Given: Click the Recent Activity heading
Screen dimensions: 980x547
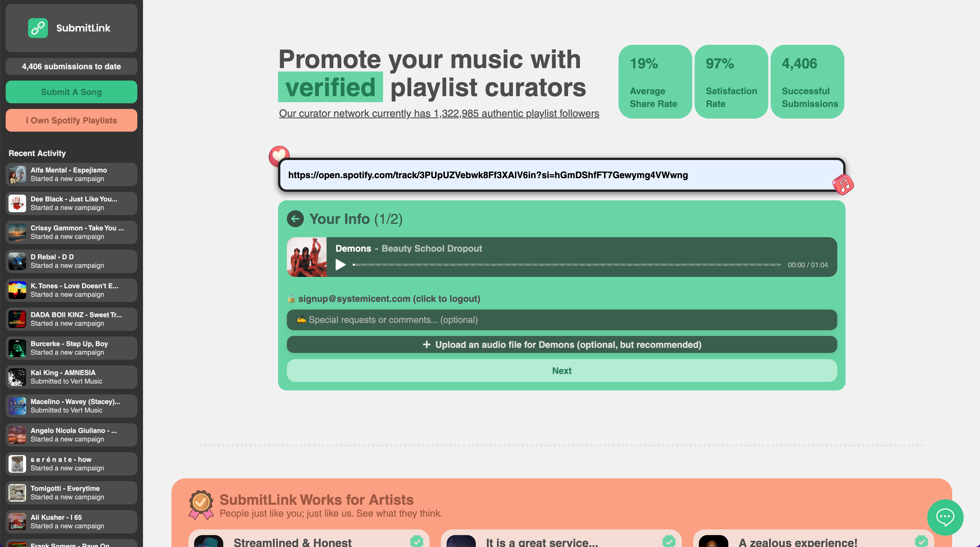Looking at the screenshot, I should [37, 153].
